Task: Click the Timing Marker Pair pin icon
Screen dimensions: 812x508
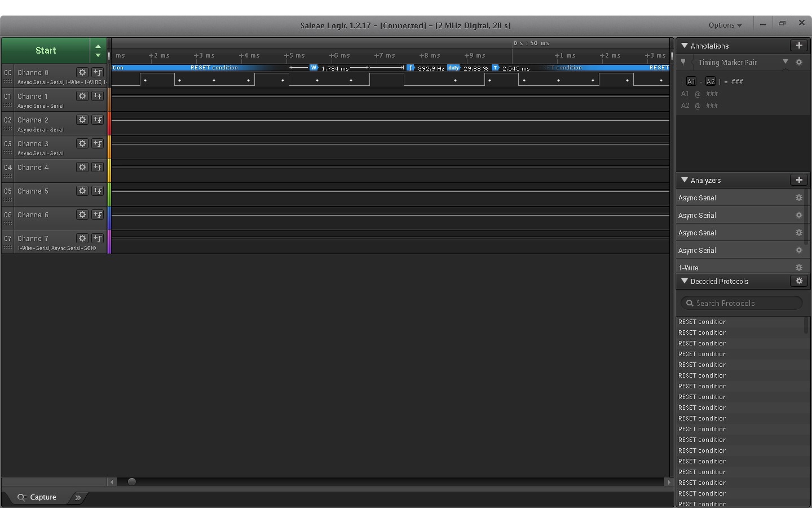Action: pyautogui.click(x=683, y=62)
